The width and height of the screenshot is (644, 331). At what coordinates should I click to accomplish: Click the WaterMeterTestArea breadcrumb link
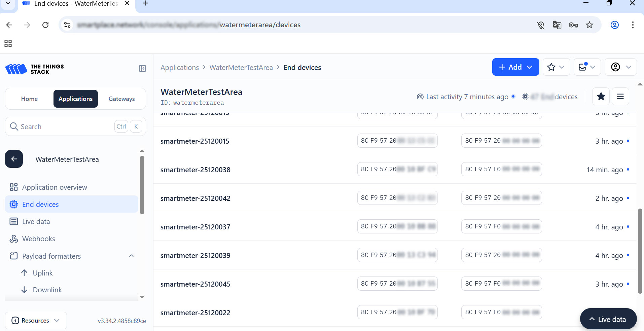click(x=241, y=68)
